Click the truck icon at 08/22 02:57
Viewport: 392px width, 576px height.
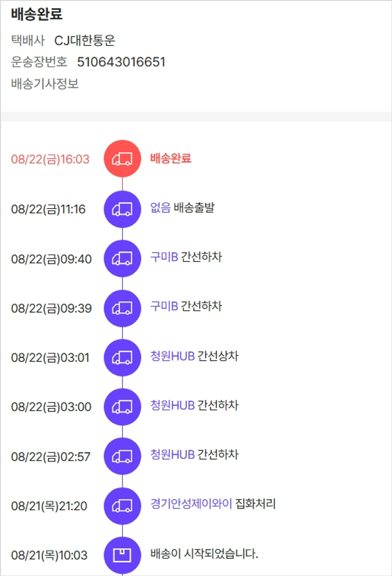[x=122, y=456]
